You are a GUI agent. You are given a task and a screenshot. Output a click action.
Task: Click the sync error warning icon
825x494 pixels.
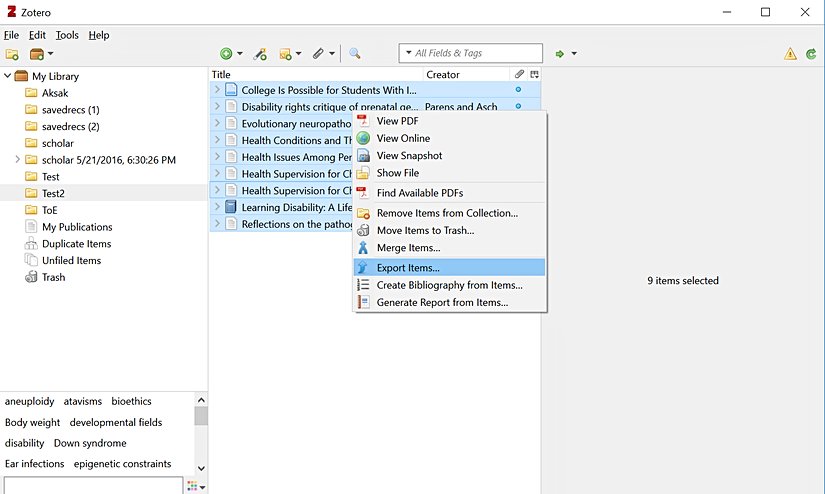(790, 54)
